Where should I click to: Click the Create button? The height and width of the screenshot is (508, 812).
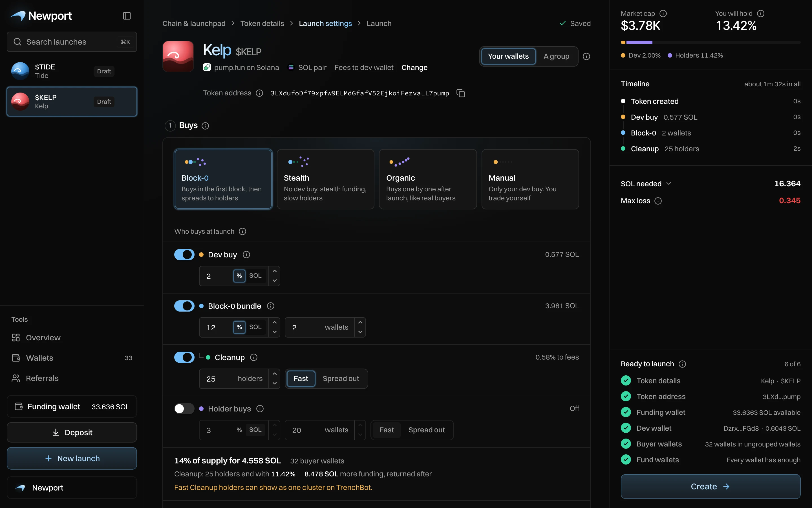pyautogui.click(x=710, y=487)
